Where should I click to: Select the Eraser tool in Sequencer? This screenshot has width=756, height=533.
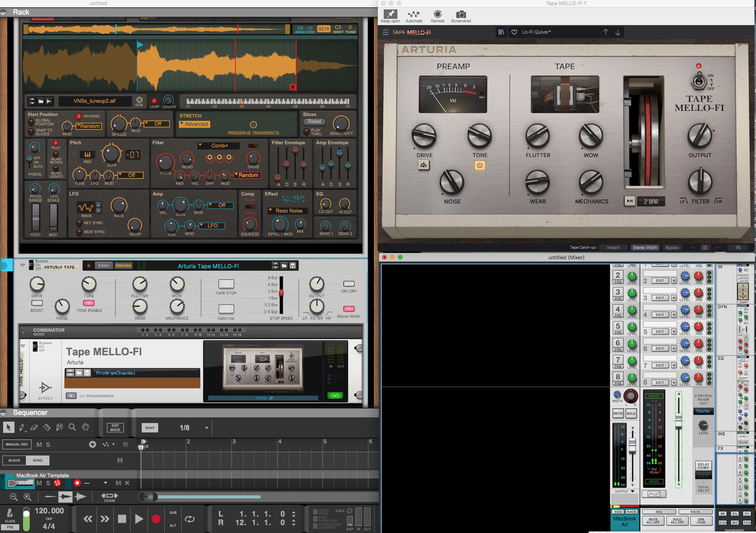point(34,427)
